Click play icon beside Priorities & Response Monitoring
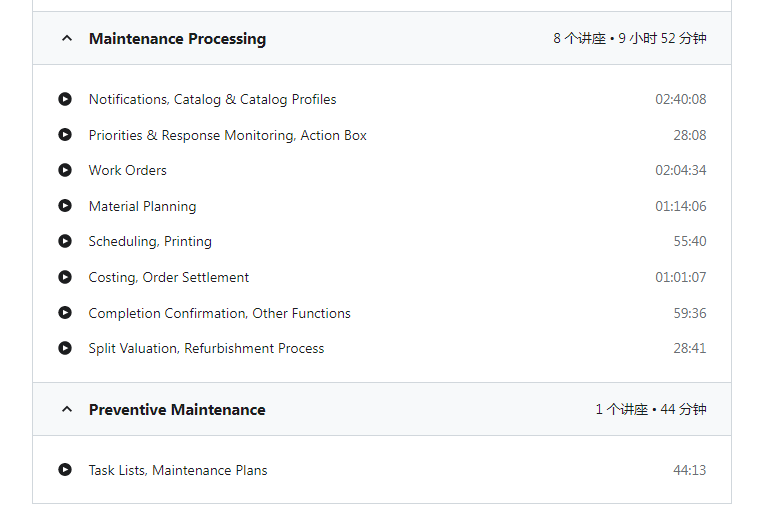 [65, 134]
